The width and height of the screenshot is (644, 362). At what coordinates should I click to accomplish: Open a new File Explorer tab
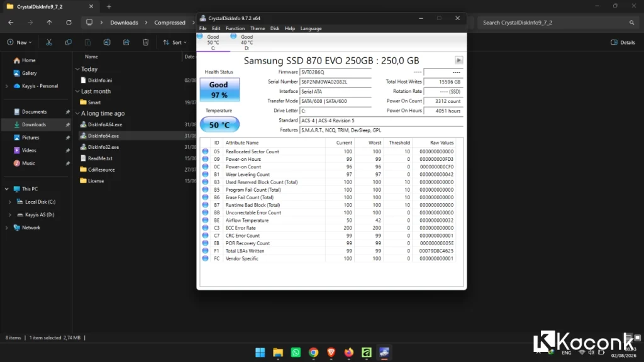click(x=109, y=6)
